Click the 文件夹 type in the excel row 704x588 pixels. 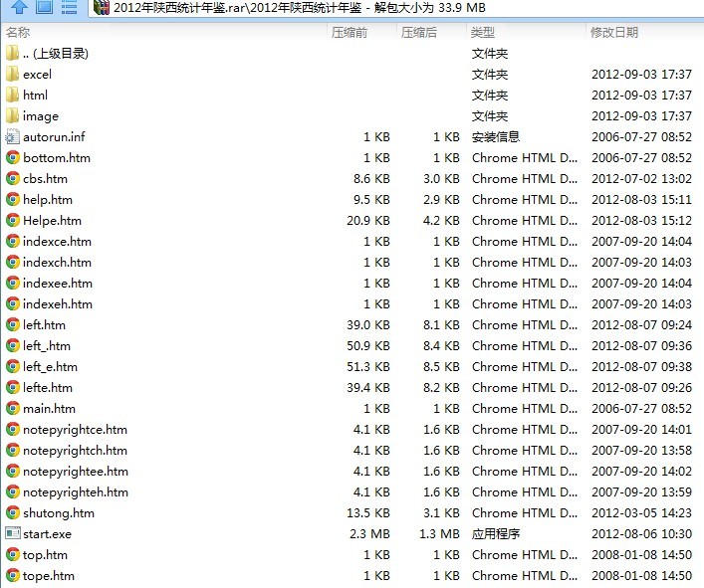pyautogui.click(x=489, y=74)
